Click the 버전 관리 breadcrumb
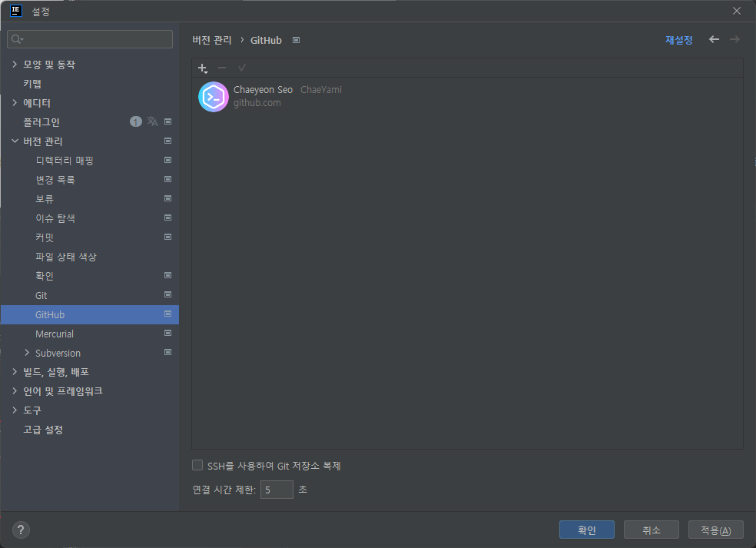Screen dimensions: 756x548 pyautogui.click(x=211, y=40)
